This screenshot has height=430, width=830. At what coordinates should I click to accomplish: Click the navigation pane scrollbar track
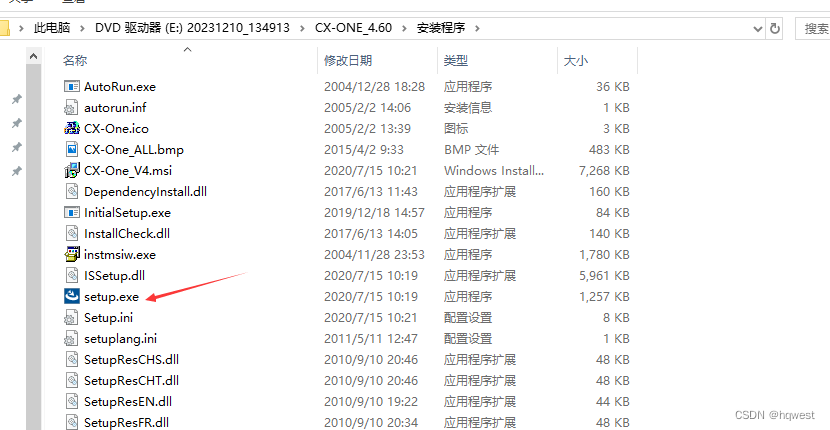(33, 247)
